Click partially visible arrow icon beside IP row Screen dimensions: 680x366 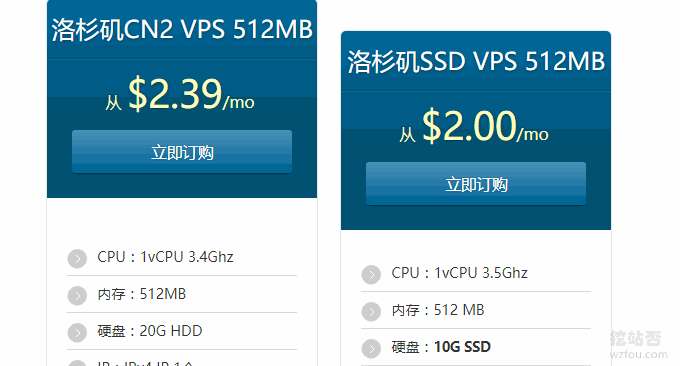click(77, 363)
